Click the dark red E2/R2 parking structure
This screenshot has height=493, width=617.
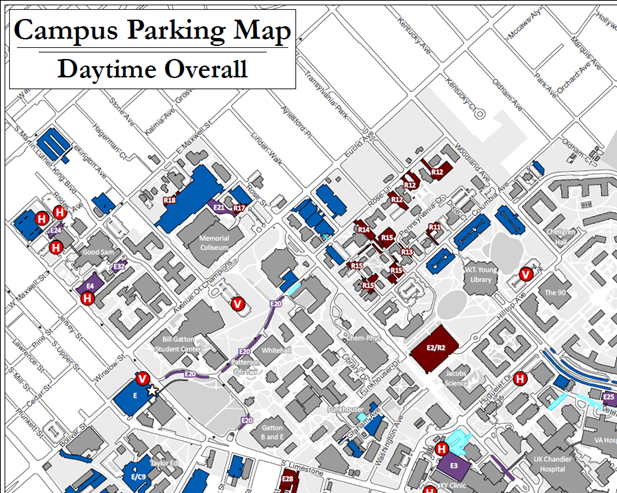[x=435, y=348]
